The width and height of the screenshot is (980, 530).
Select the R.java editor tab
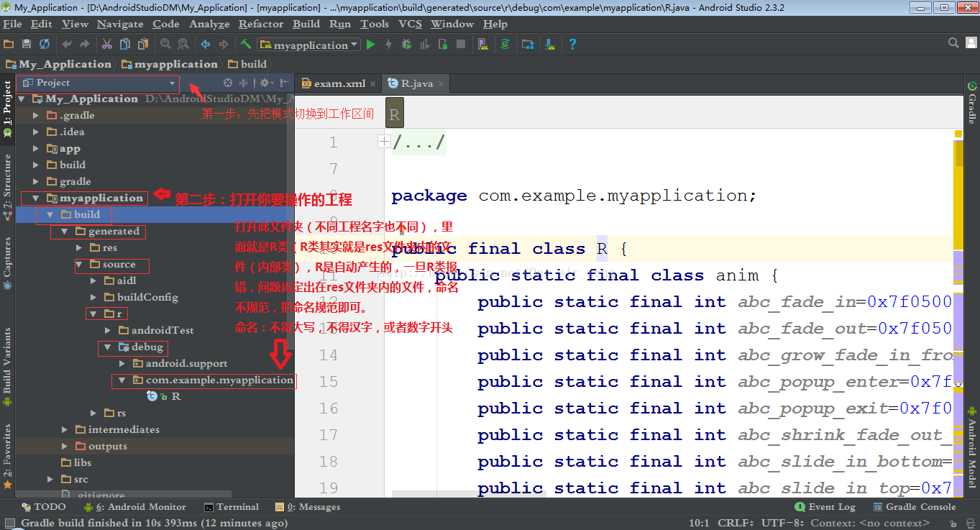(x=416, y=83)
